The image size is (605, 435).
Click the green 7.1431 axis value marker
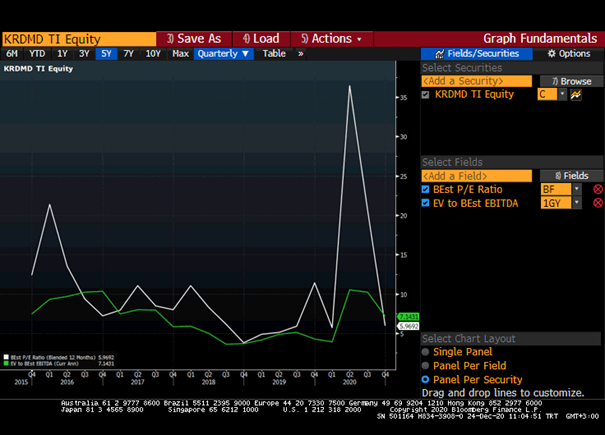click(x=408, y=317)
